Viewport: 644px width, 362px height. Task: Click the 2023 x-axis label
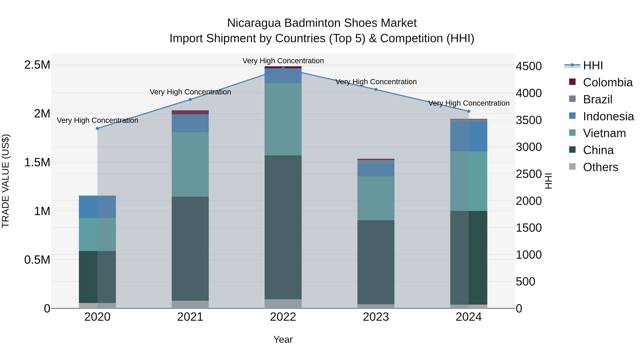376,317
